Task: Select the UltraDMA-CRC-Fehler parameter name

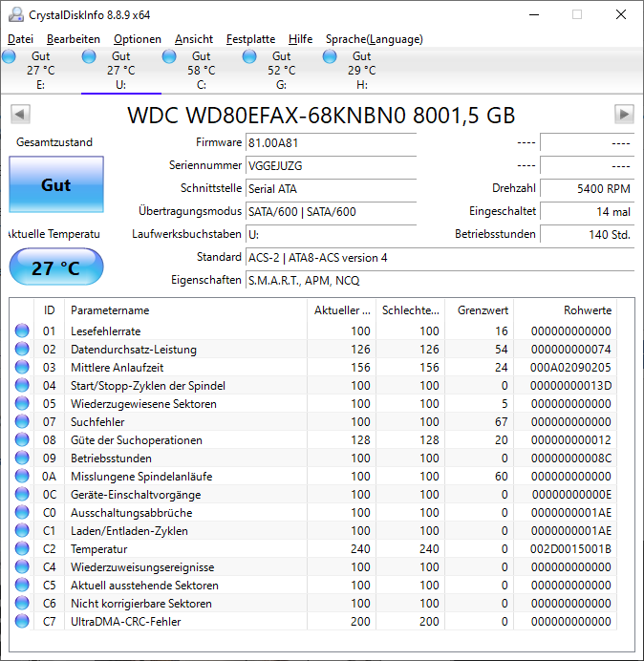Action: pyautogui.click(x=126, y=622)
